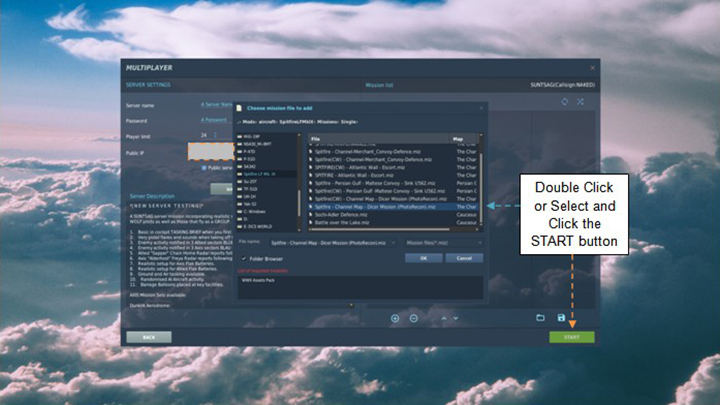This screenshot has height=405, width=720.
Task: Click the BACK button
Action: tap(149, 337)
